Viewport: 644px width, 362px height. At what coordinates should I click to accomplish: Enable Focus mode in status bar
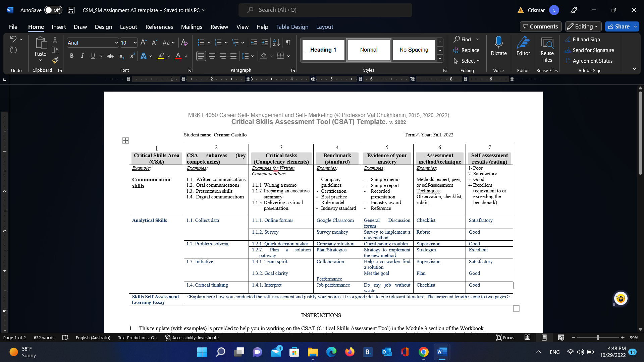(505, 338)
